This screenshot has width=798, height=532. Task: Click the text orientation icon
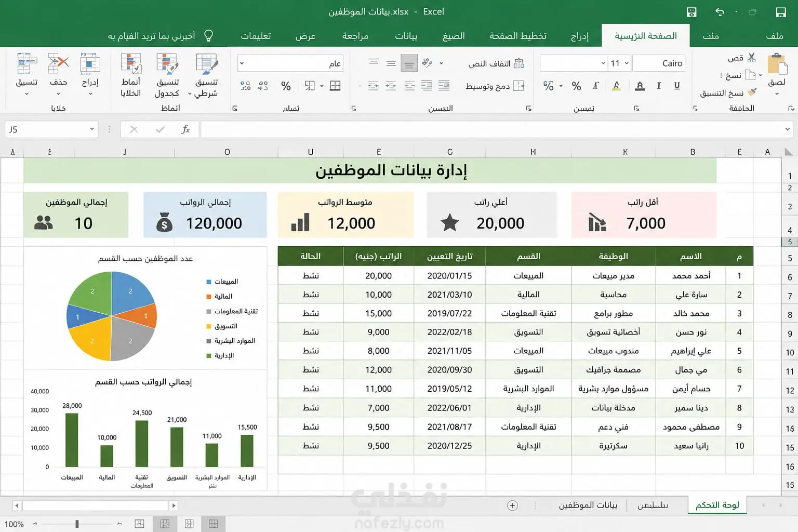[427, 63]
